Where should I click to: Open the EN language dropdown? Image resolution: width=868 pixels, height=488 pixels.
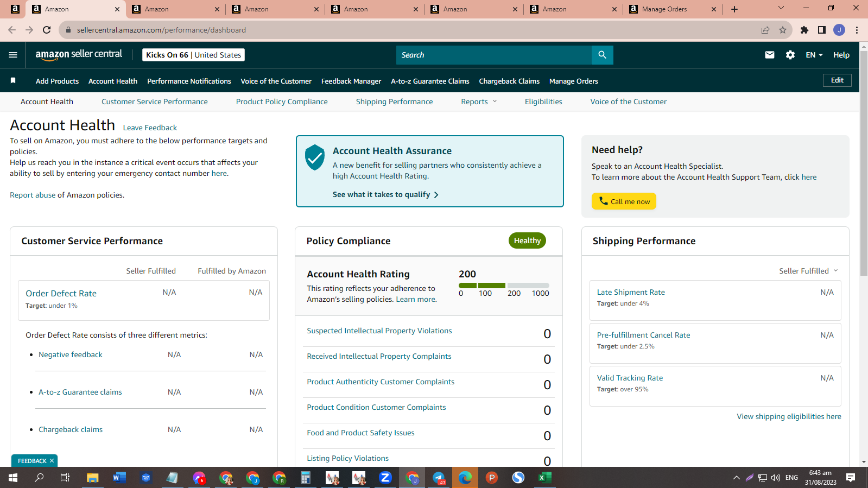pos(814,55)
